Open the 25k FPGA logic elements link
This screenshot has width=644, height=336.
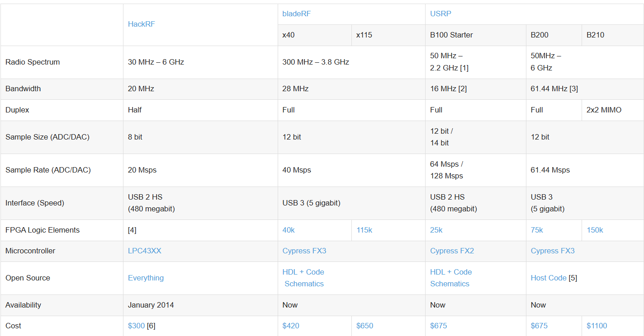pos(436,230)
